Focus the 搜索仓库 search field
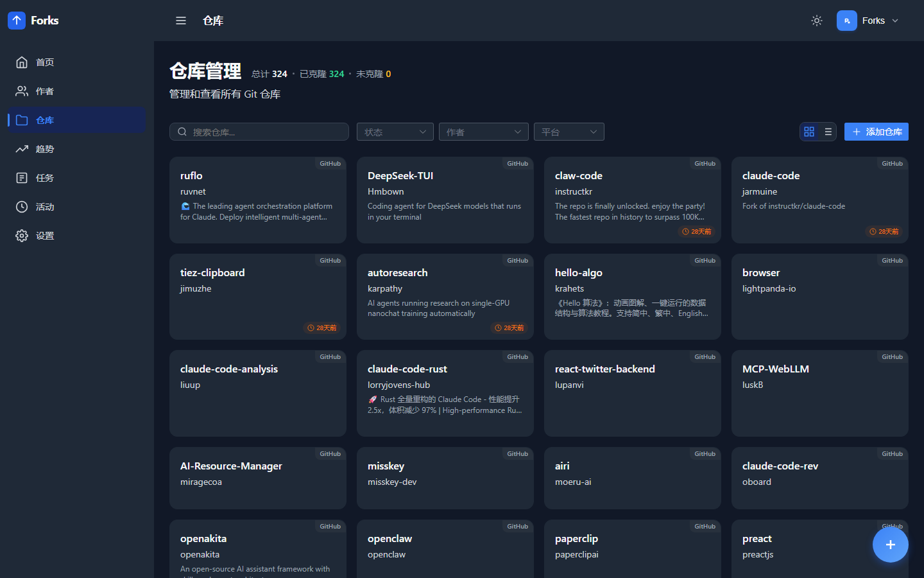 click(259, 132)
